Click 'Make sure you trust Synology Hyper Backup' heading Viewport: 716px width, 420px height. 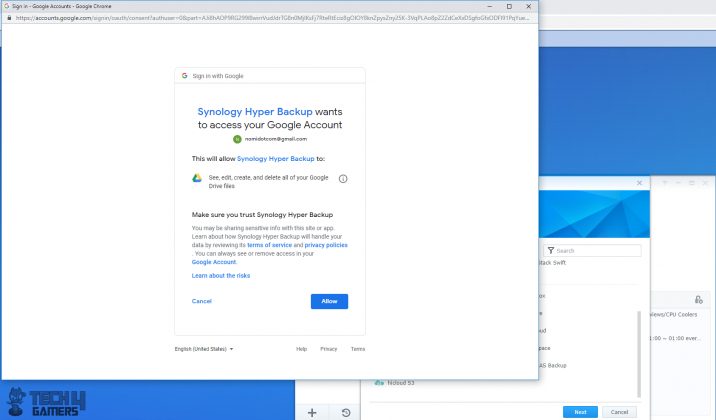(262, 215)
